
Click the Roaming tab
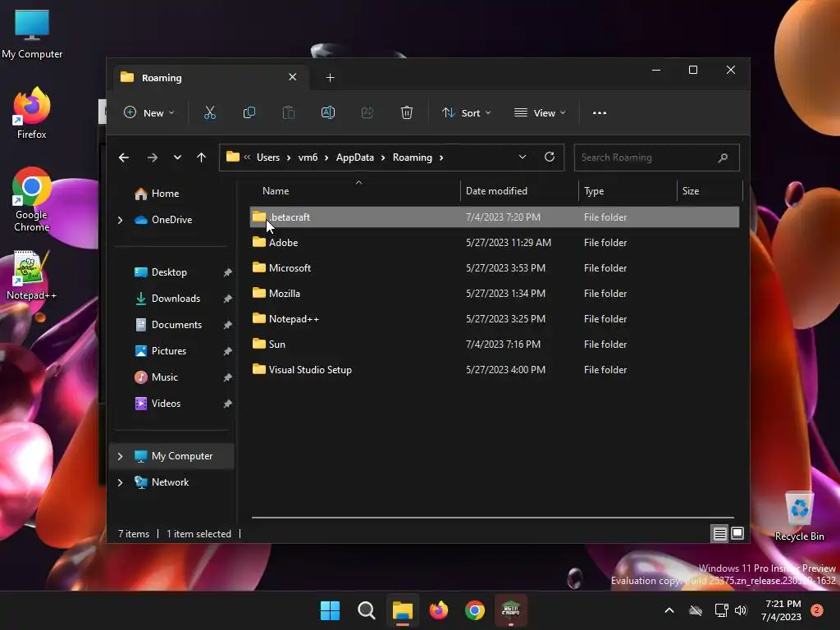point(211,78)
